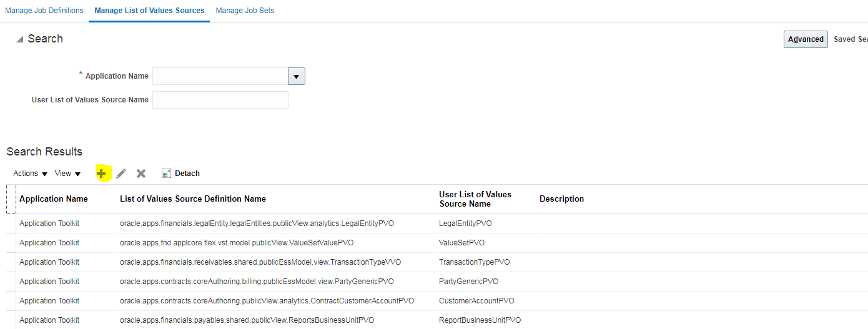Select Manage List of Values Sources tab
Image resolution: width=868 pixels, height=329 pixels.
coord(149,11)
